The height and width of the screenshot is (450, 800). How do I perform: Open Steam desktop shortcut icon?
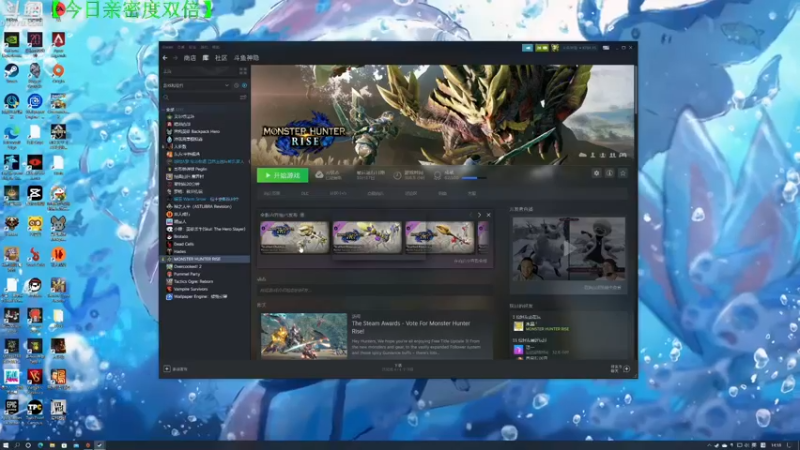click(x=12, y=72)
